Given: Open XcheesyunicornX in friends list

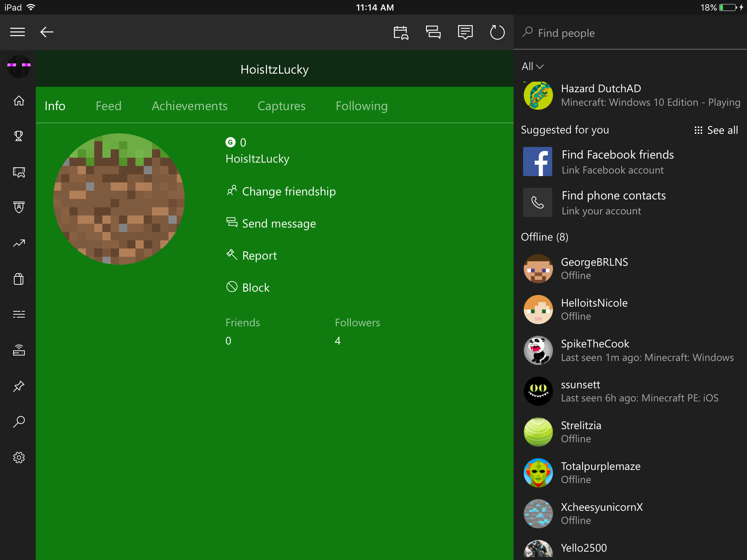Looking at the screenshot, I should click(630, 514).
